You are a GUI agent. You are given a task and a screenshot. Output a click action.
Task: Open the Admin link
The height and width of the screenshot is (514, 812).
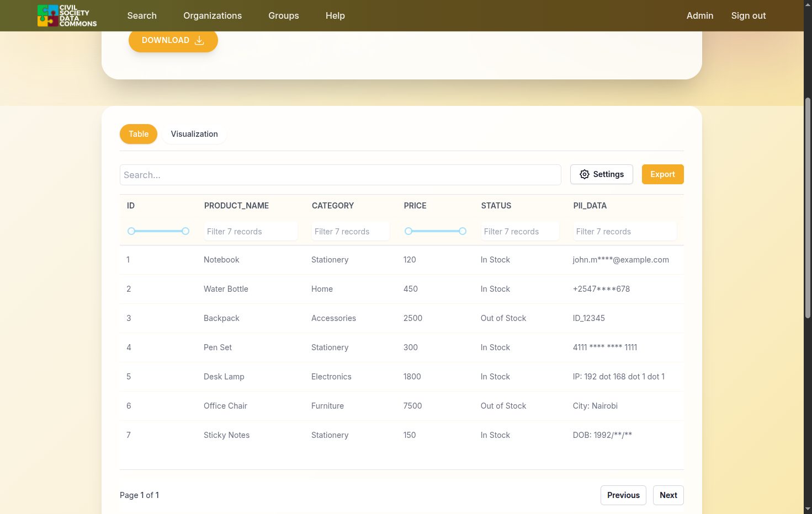click(x=700, y=15)
